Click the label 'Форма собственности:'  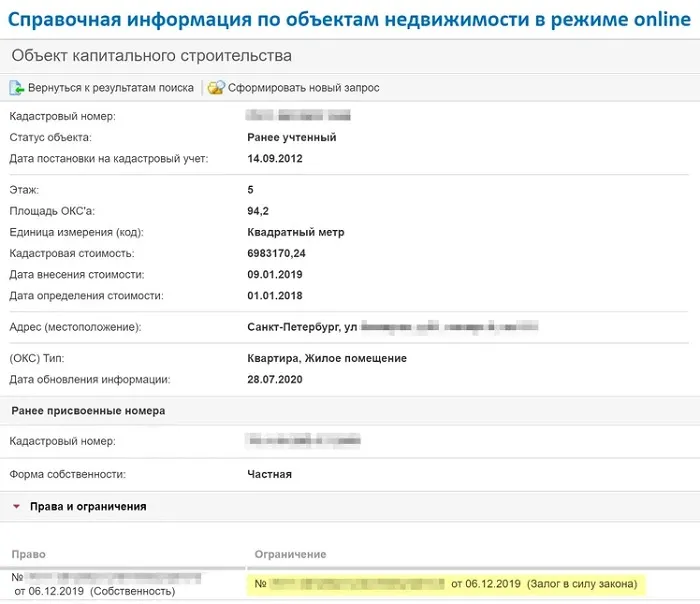click(x=67, y=474)
